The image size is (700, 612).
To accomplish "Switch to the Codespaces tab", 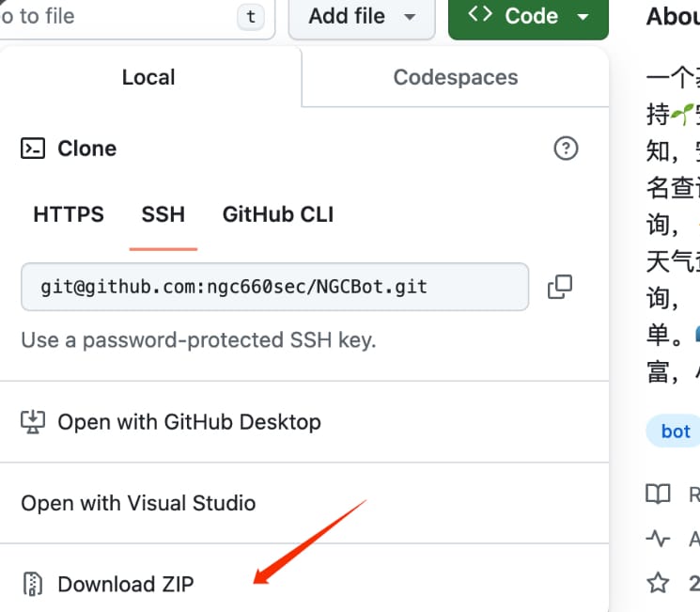I will click(456, 77).
